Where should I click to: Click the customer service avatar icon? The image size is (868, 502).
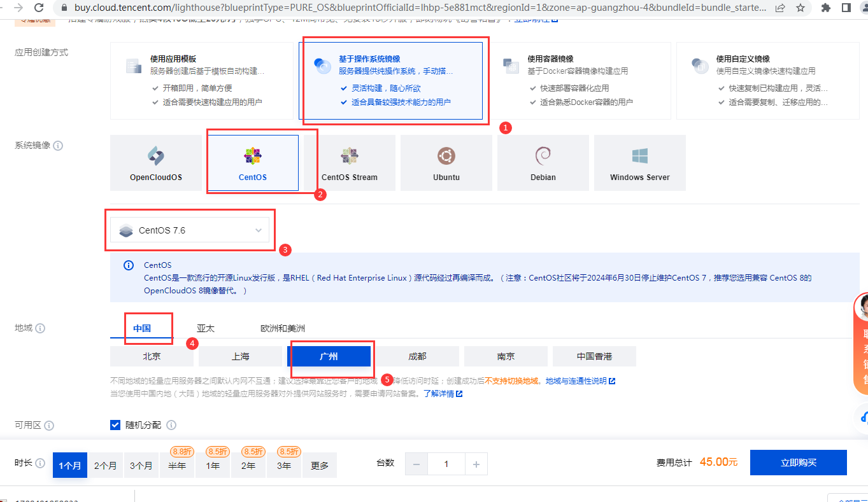[x=863, y=308]
